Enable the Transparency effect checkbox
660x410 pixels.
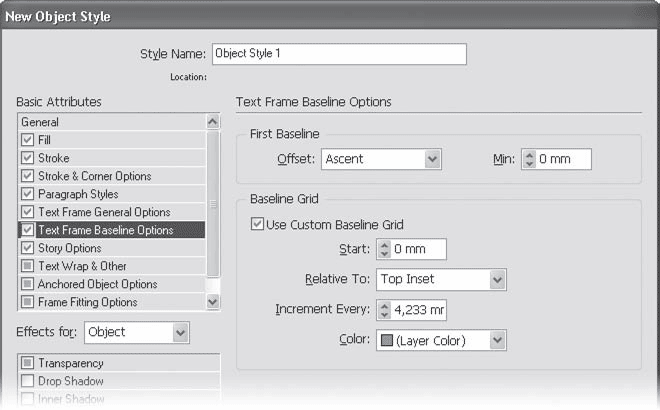coord(27,363)
